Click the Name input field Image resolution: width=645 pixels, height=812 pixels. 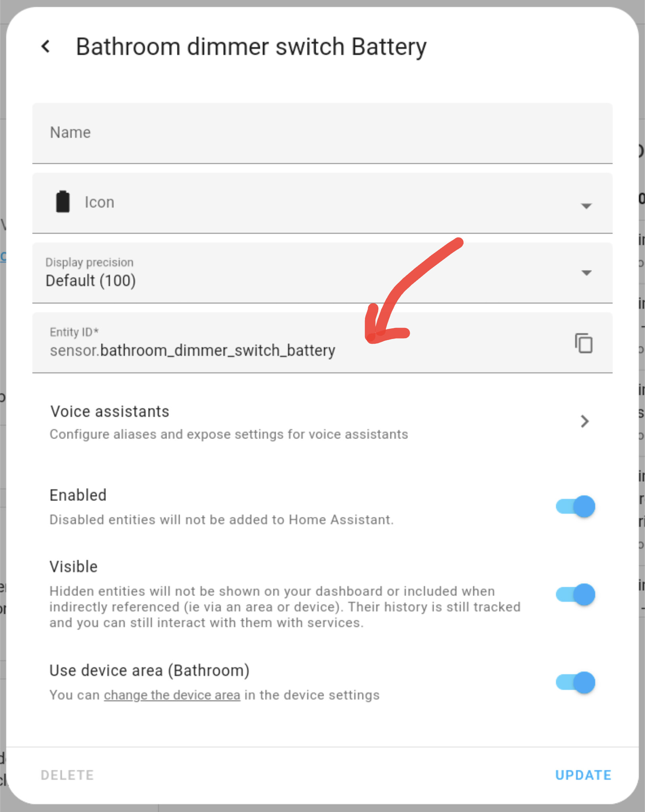pos(322,133)
